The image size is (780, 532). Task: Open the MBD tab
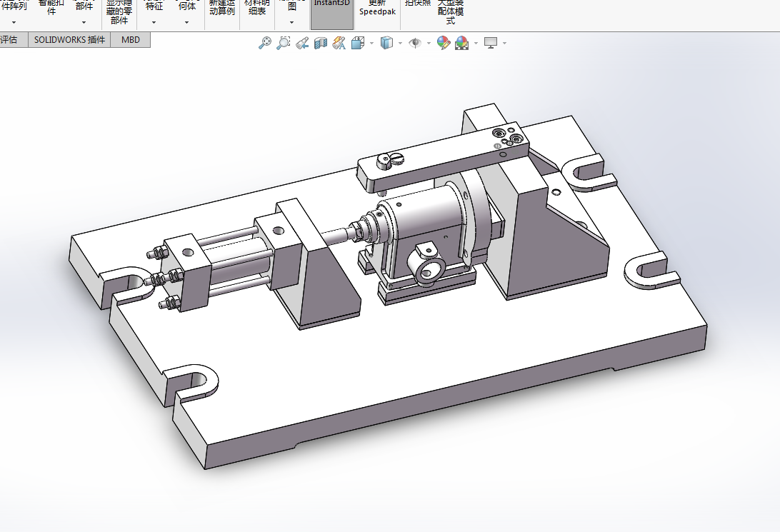point(130,40)
